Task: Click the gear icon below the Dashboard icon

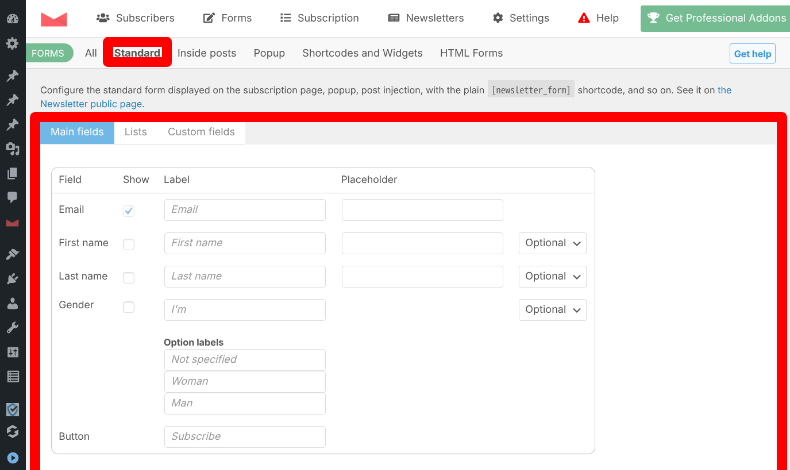Action: pos(13,43)
